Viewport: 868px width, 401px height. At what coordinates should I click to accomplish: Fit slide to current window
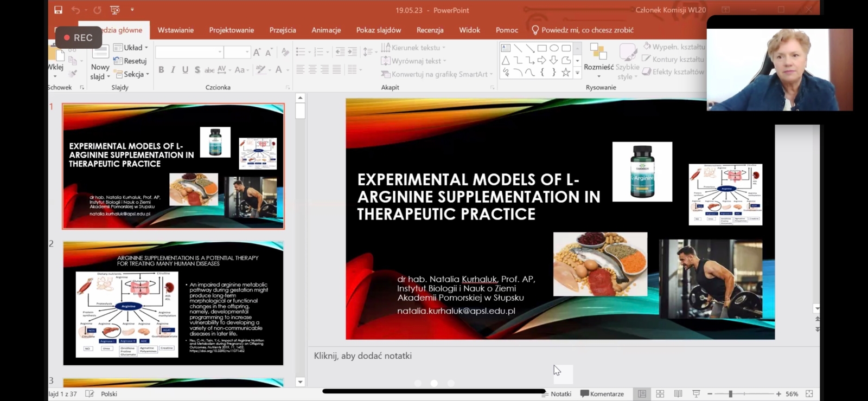click(809, 394)
